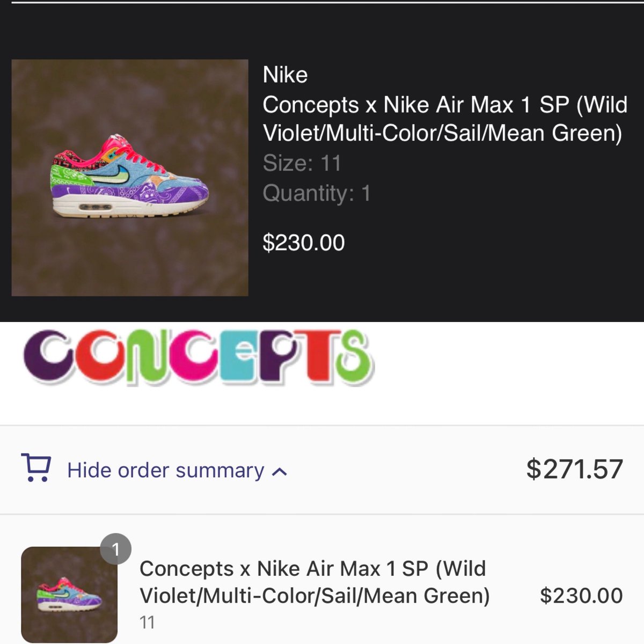Click the colorful Concepts logo
This screenshot has width=644, height=644.
pos(198,356)
